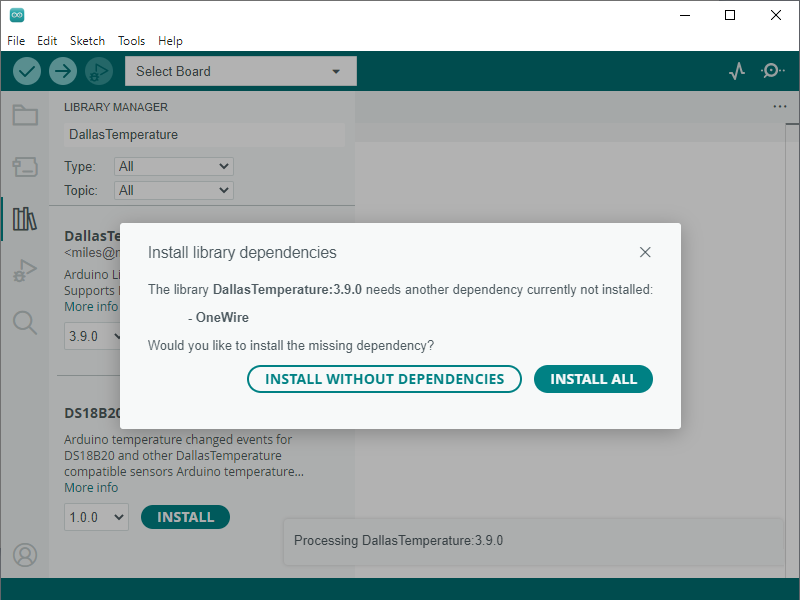Maximize the Arduino IDE window
The height and width of the screenshot is (600, 800).
(730, 15)
